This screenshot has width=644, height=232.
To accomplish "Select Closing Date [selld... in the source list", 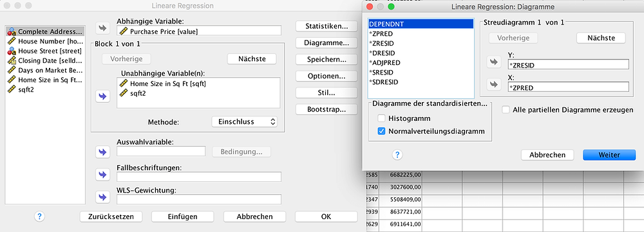I will (x=46, y=60).
